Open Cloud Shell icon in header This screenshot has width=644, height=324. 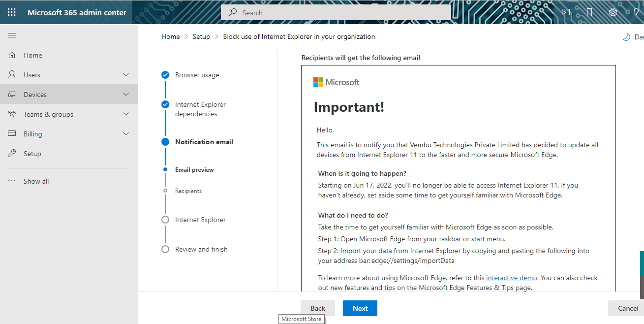coord(566,12)
